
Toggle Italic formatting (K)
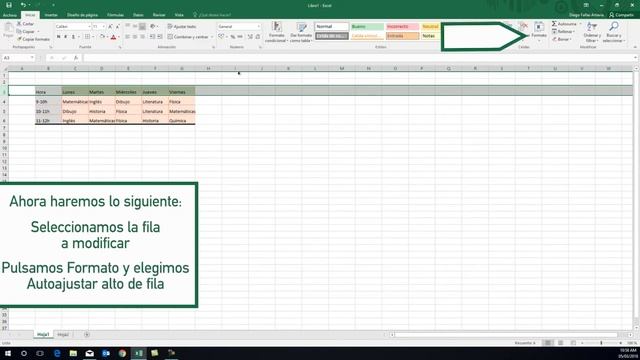[x=66, y=37]
